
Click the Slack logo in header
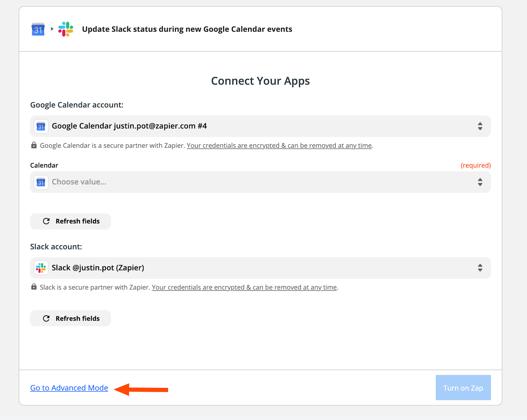(65, 29)
